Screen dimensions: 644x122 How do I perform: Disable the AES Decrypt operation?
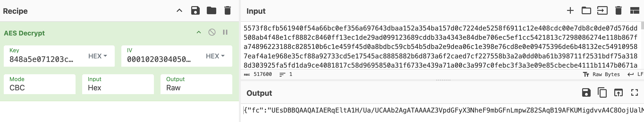click(212, 32)
